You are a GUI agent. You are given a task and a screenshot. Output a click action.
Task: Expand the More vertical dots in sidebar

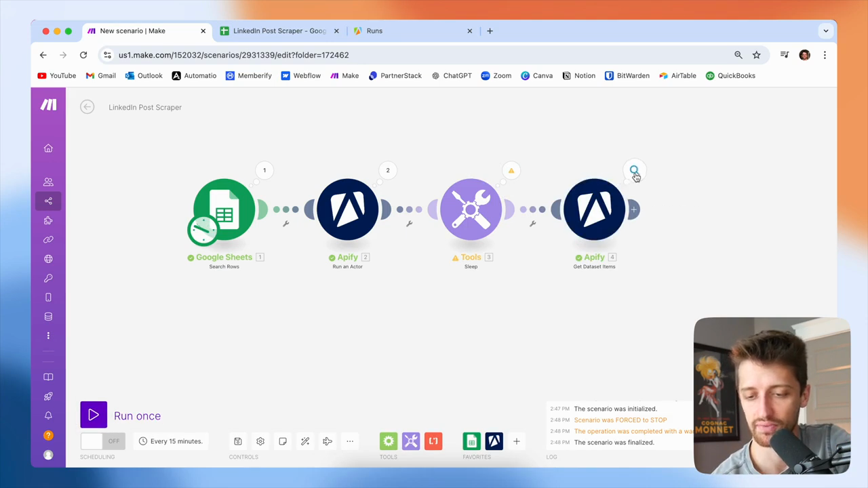(48, 335)
